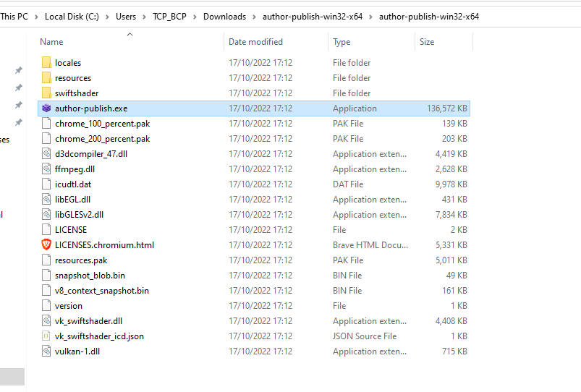
Task: Sort files by Size column header
Action: click(427, 42)
